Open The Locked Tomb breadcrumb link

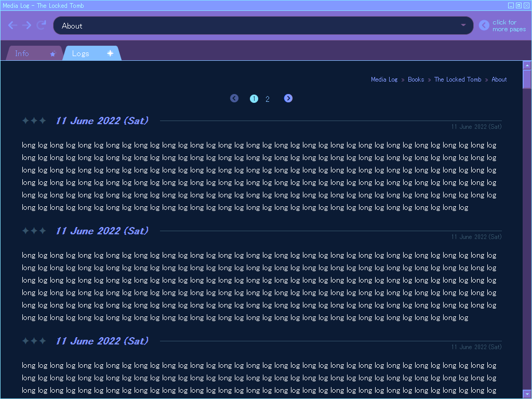pos(458,79)
